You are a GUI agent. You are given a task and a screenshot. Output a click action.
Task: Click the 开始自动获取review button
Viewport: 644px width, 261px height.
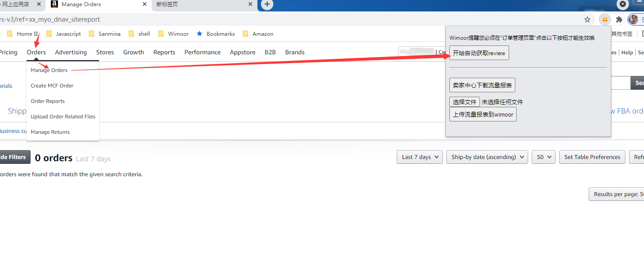pos(479,53)
